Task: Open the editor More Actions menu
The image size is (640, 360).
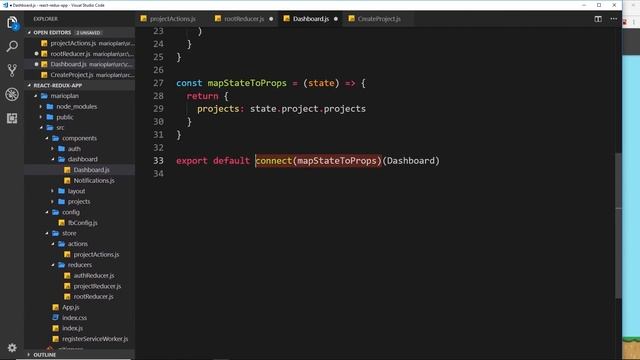Action: pos(614,19)
